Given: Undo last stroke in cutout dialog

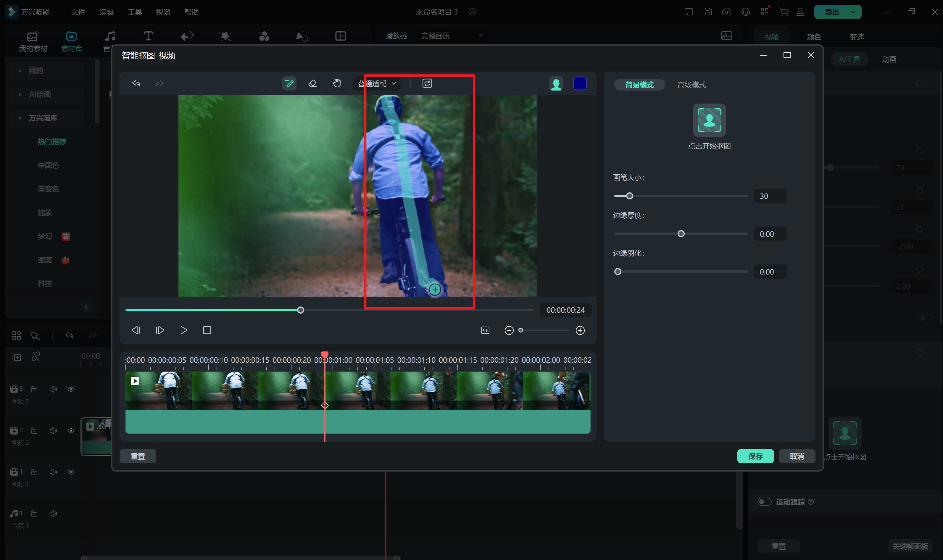Looking at the screenshot, I should coord(136,83).
